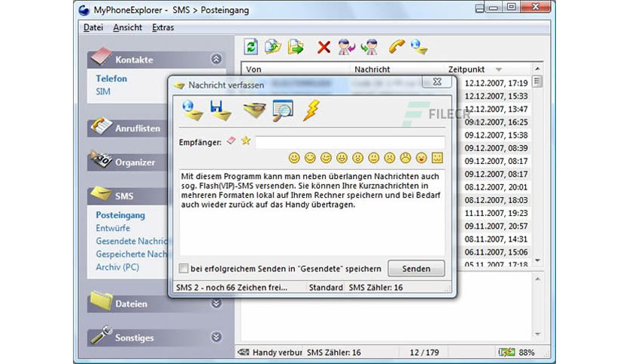This screenshot has height=364, width=629.
Task: Insert the winking smiley emoticon
Action: tap(326, 158)
